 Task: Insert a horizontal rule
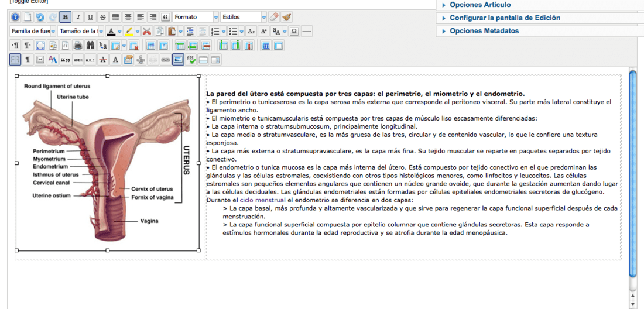pos(307,31)
